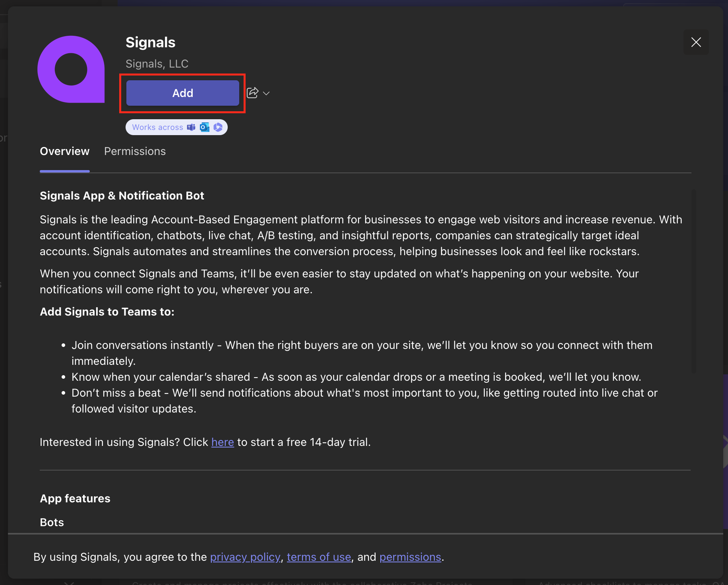The height and width of the screenshot is (585, 728).
Task: Open the 'here' free trial link
Action: pyautogui.click(x=223, y=442)
